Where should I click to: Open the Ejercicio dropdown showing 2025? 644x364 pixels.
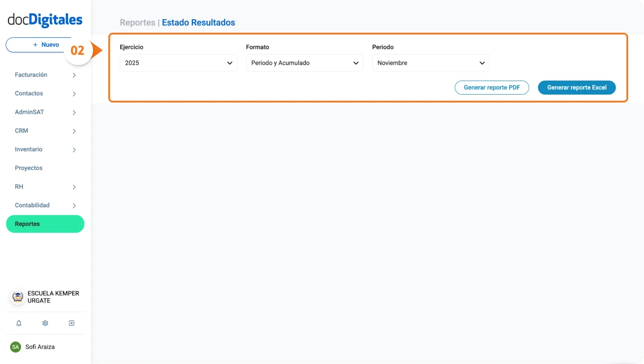pyautogui.click(x=178, y=63)
